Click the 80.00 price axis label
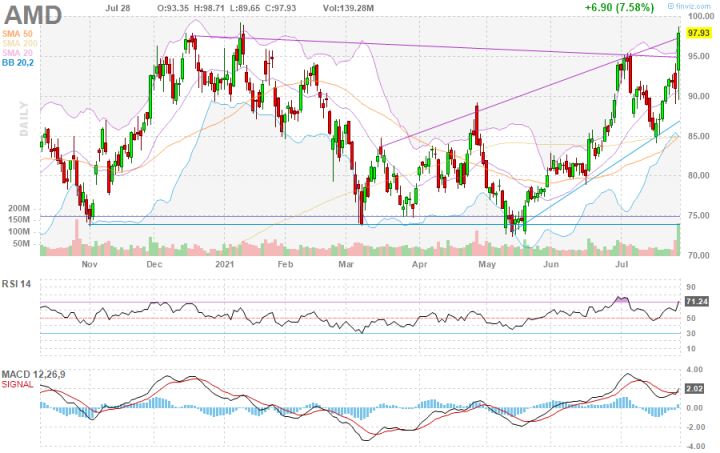 699,176
